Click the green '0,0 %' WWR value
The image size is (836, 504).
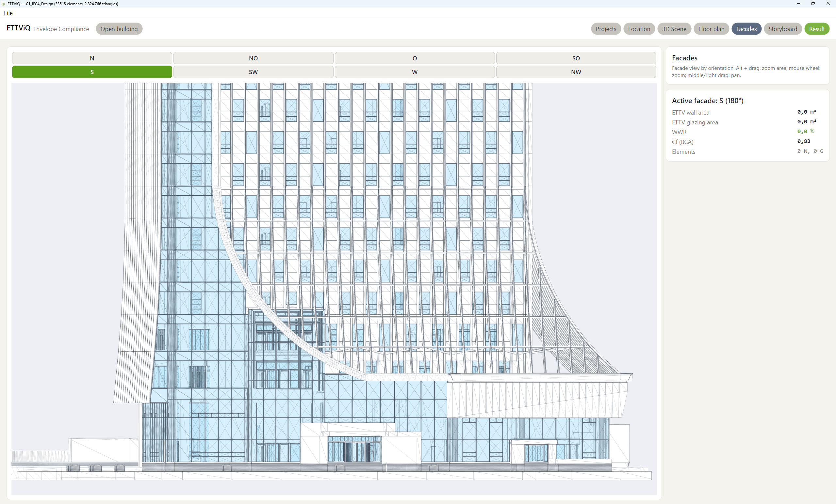point(805,132)
